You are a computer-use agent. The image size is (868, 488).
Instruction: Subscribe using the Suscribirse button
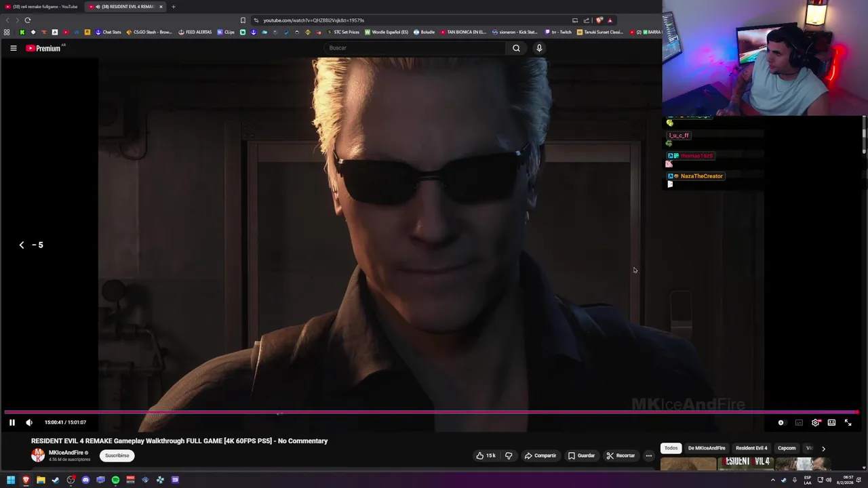[x=117, y=455]
